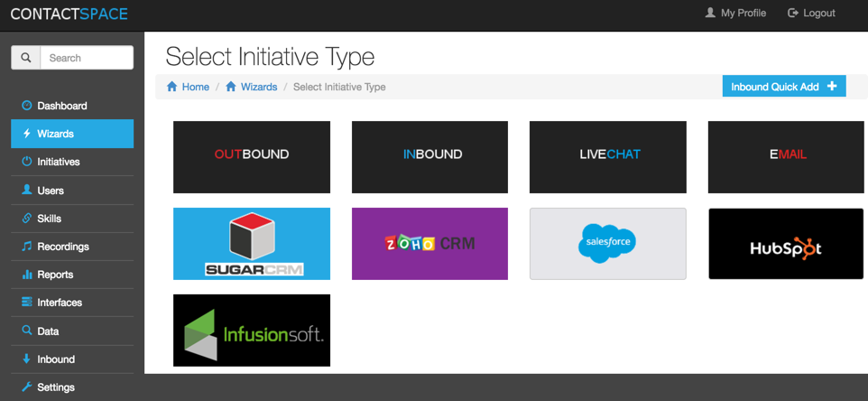Screen dimensions: 868x401
Task: Choose the Outbound initiative tile
Action: point(252,157)
